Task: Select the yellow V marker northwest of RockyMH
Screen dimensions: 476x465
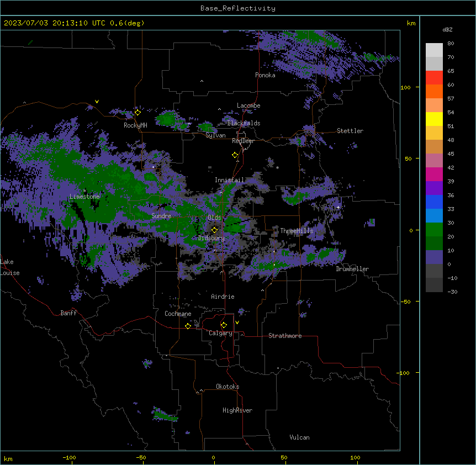Action: (x=97, y=102)
